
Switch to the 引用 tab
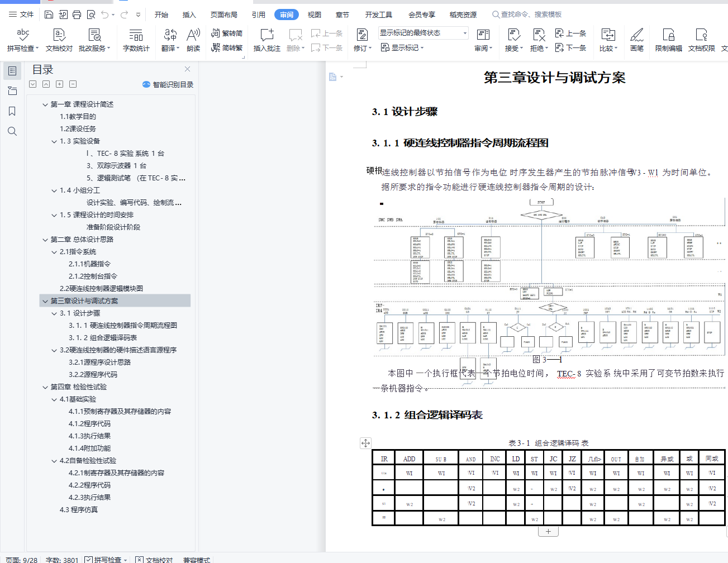259,15
